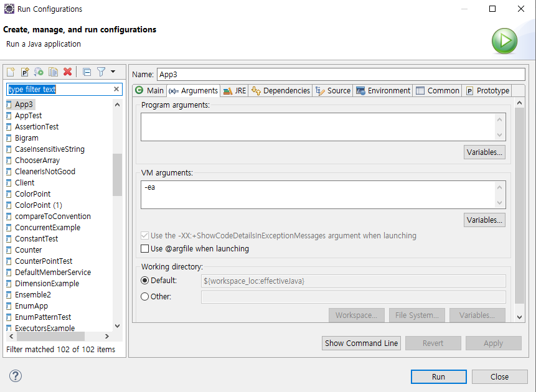Click Arguments panel scroll up arrow

[x=520, y=103]
